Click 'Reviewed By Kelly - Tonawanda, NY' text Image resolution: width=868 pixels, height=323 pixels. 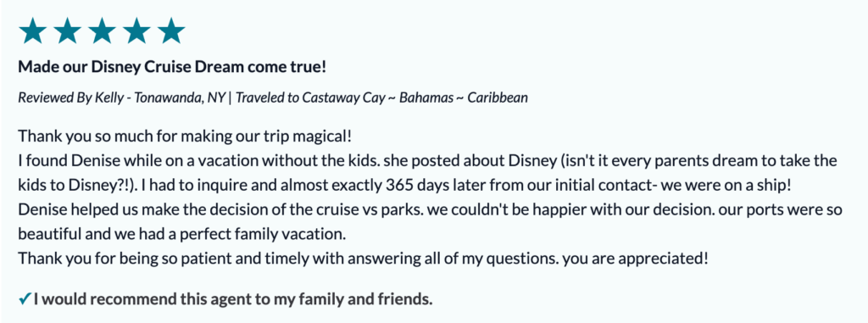pos(122,98)
